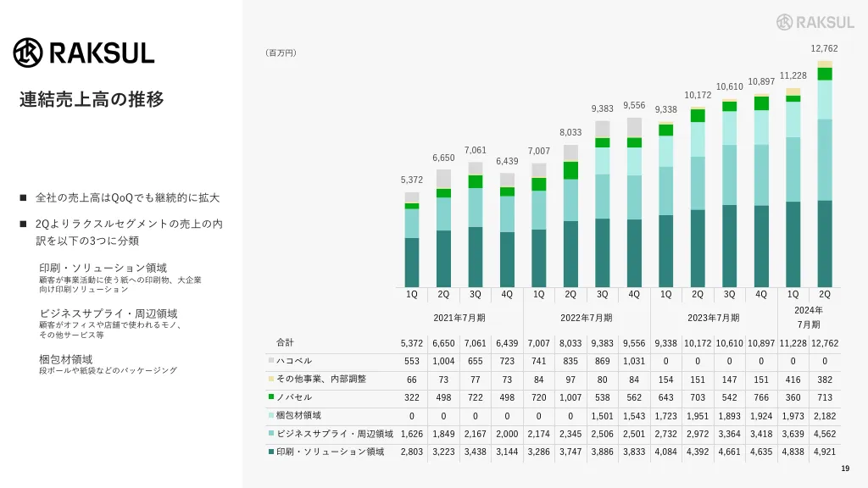The height and width of the screenshot is (488, 868).
Task: Click the ノバセル value 766
Action: [761, 397]
